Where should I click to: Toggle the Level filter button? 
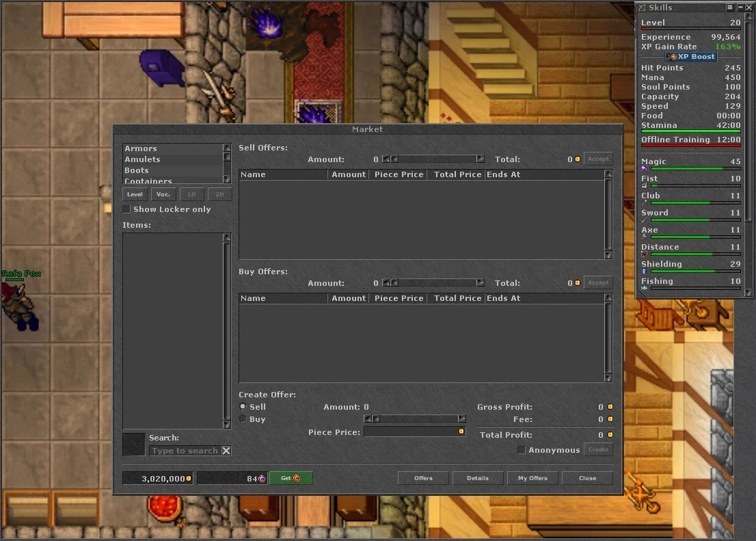pos(135,194)
